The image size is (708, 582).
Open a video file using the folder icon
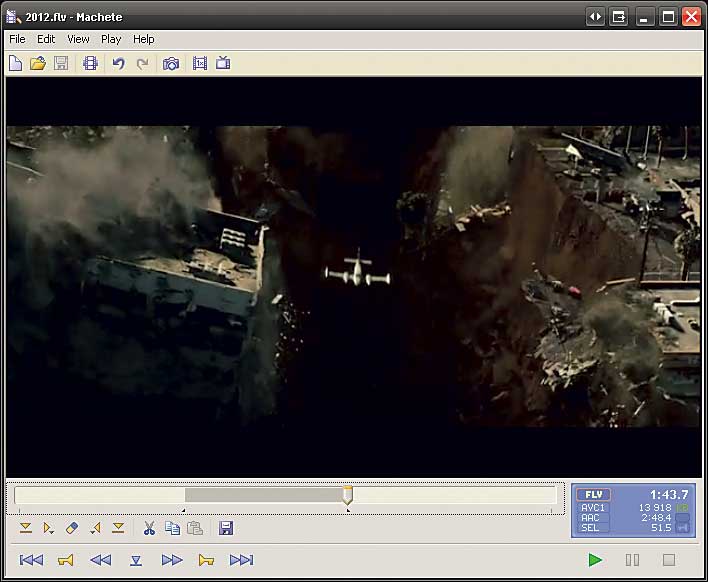[x=38, y=63]
